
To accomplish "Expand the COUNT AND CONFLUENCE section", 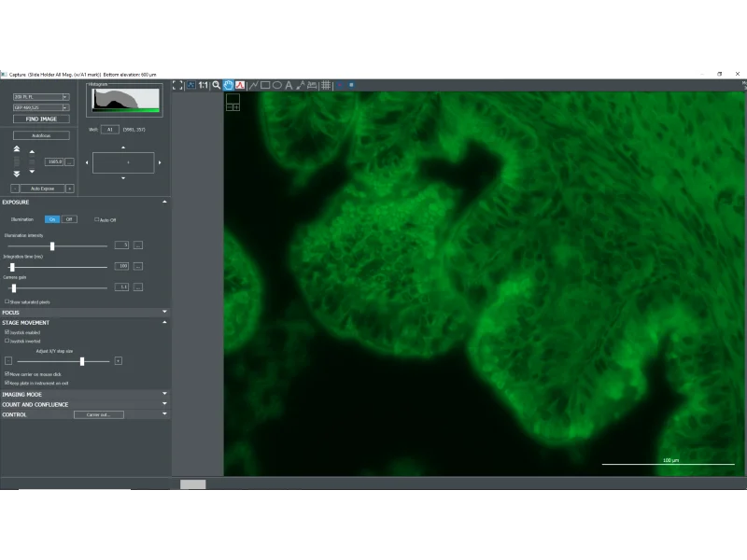I will [165, 404].
